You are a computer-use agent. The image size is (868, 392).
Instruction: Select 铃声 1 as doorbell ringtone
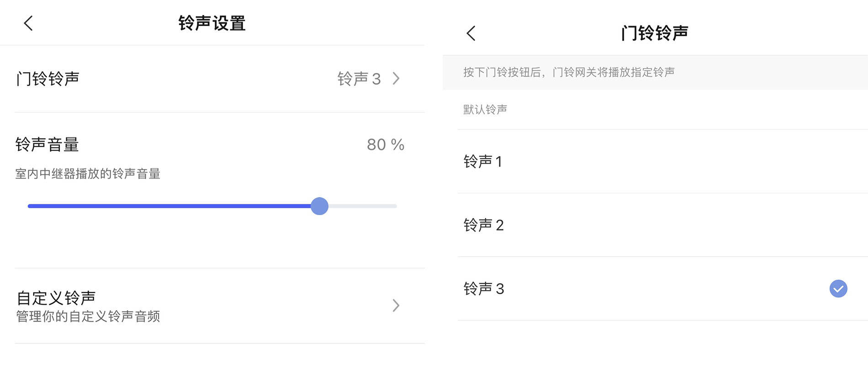pyautogui.click(x=662, y=161)
